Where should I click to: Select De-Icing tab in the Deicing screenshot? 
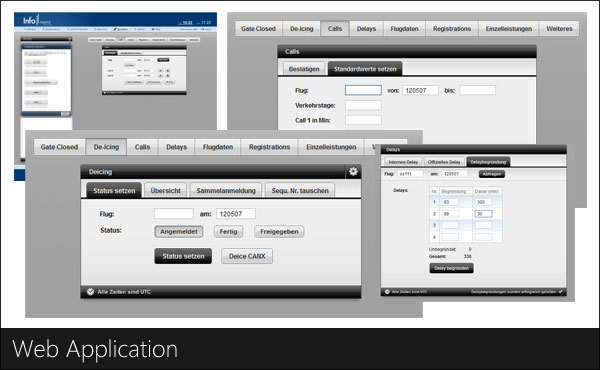106,147
